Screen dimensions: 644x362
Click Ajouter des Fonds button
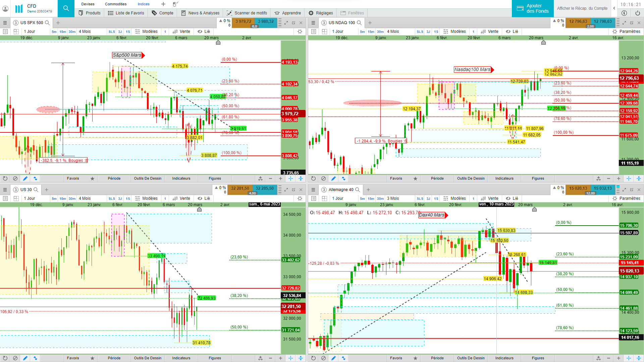click(533, 8)
